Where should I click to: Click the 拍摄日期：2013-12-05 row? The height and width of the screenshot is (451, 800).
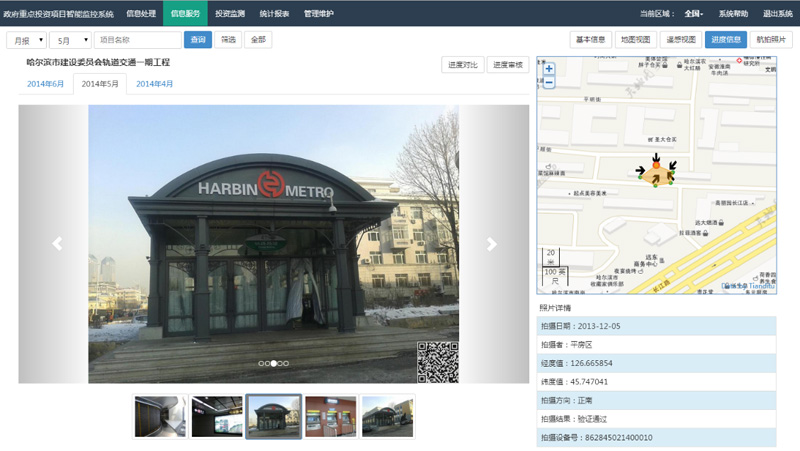(656, 326)
